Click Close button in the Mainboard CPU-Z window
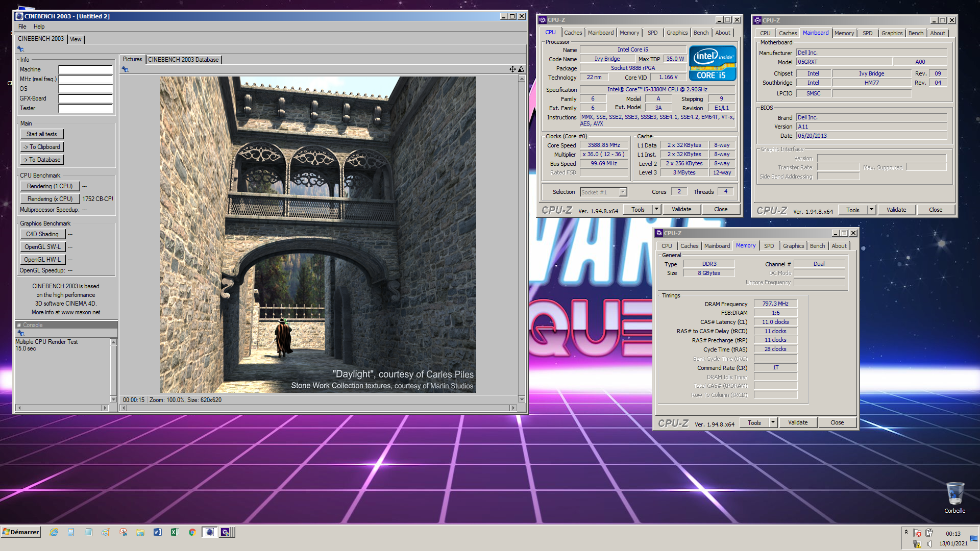The image size is (980, 551). click(x=935, y=210)
